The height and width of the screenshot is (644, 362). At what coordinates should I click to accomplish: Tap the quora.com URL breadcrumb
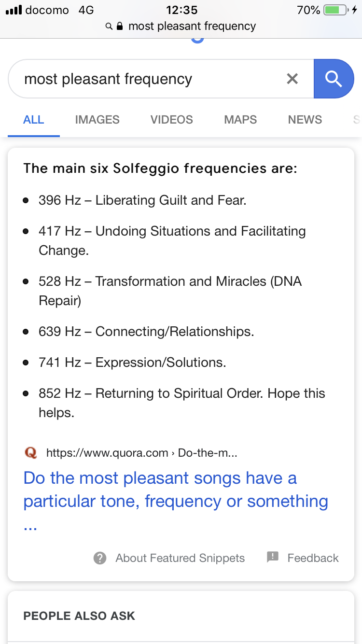pyautogui.click(x=141, y=453)
